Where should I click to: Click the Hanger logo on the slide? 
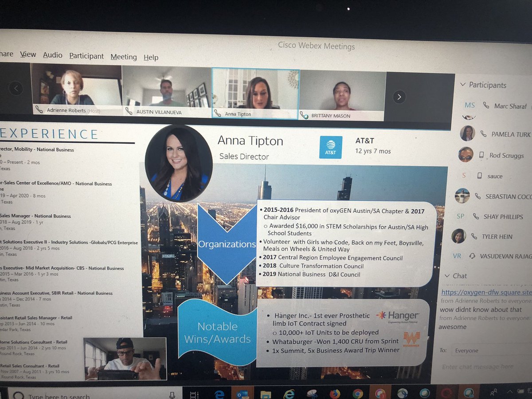coord(397,316)
